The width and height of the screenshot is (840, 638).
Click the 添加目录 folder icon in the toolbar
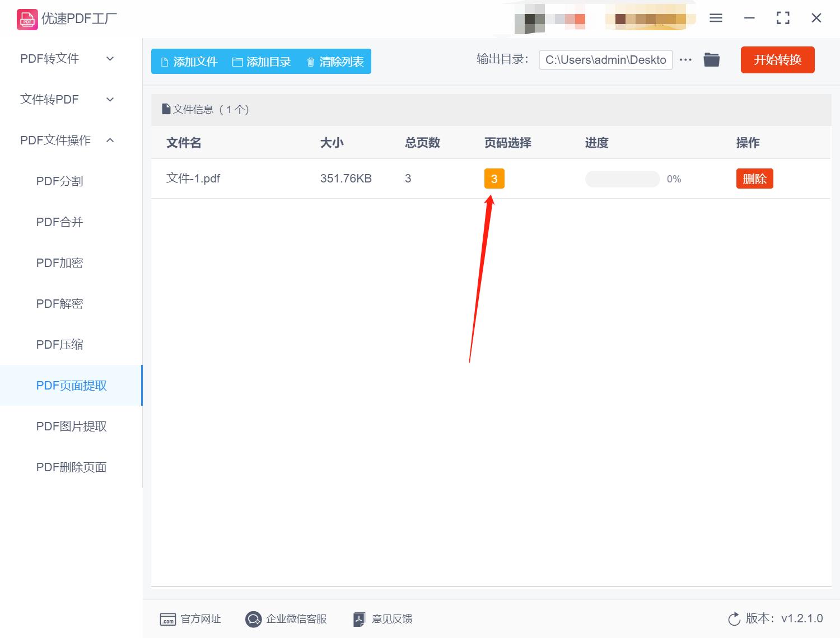pyautogui.click(x=237, y=62)
